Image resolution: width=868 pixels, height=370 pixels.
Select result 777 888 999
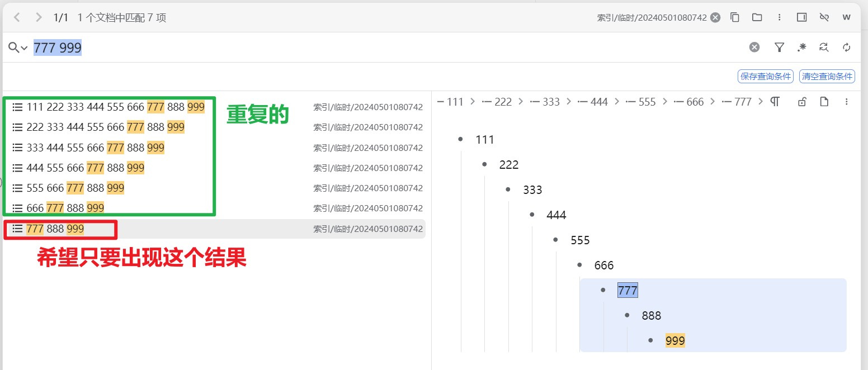215,229
